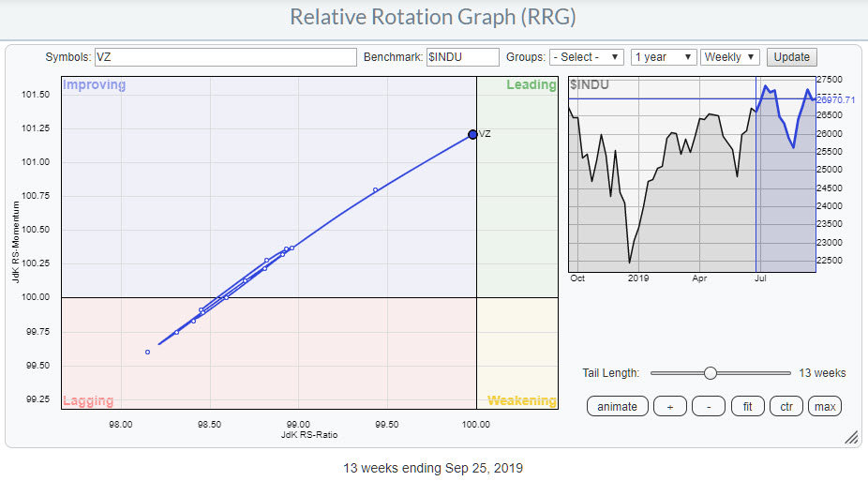Screen dimensions: 868x481
Task: Start the tail animation with animate
Action: (x=617, y=406)
